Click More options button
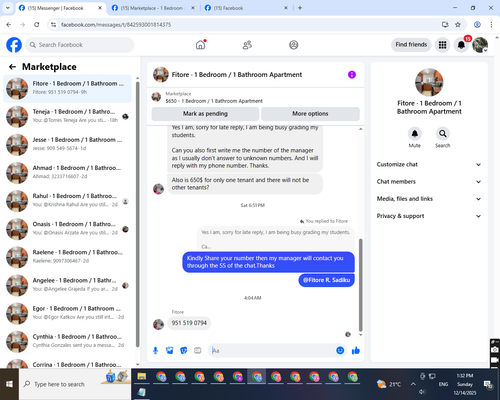The image size is (500, 400). tap(310, 114)
